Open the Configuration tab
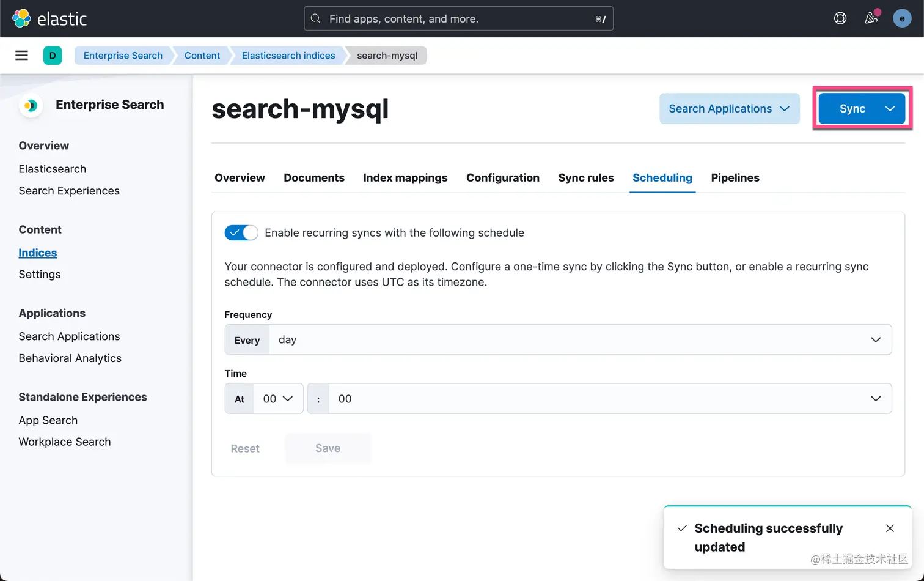This screenshot has width=924, height=581. coord(503,178)
